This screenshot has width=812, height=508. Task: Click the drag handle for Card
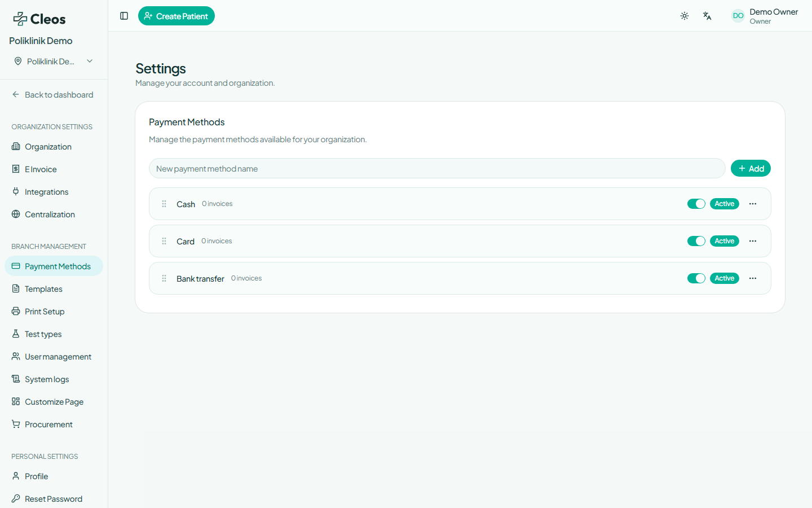[164, 241]
